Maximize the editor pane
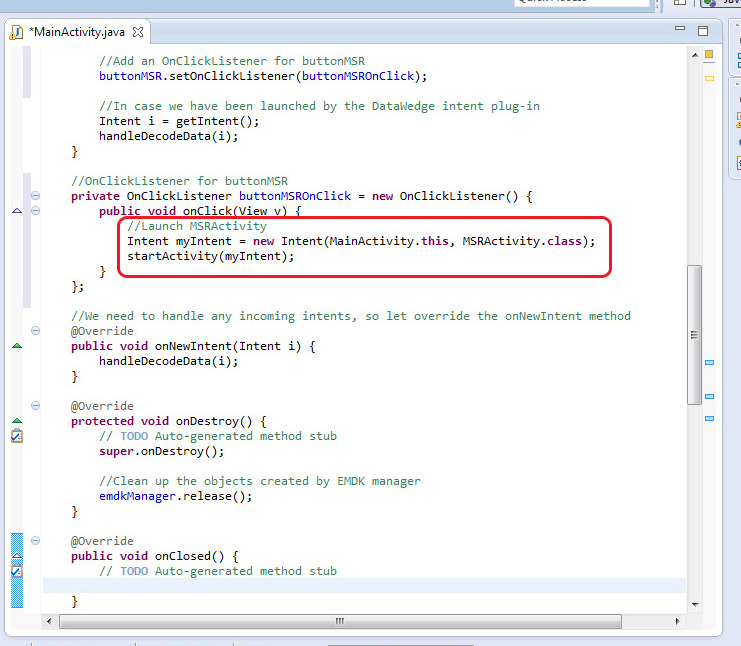 (703, 30)
